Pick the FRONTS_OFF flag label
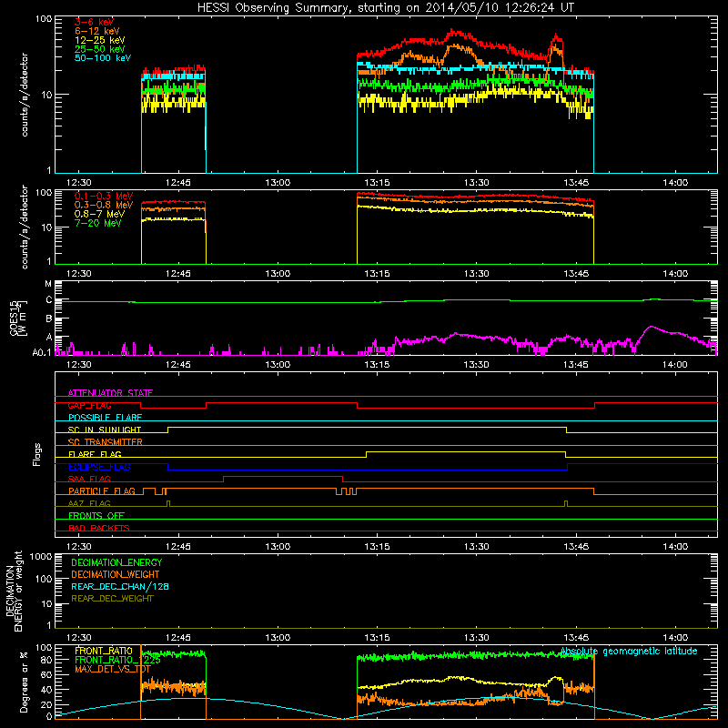This screenshot has height=728, width=728. 96,516
